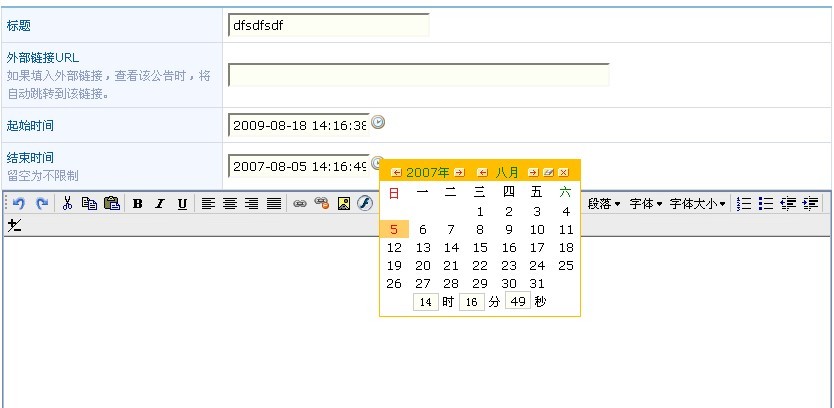
Task: Click the hour field showing 14
Action: pos(426,302)
